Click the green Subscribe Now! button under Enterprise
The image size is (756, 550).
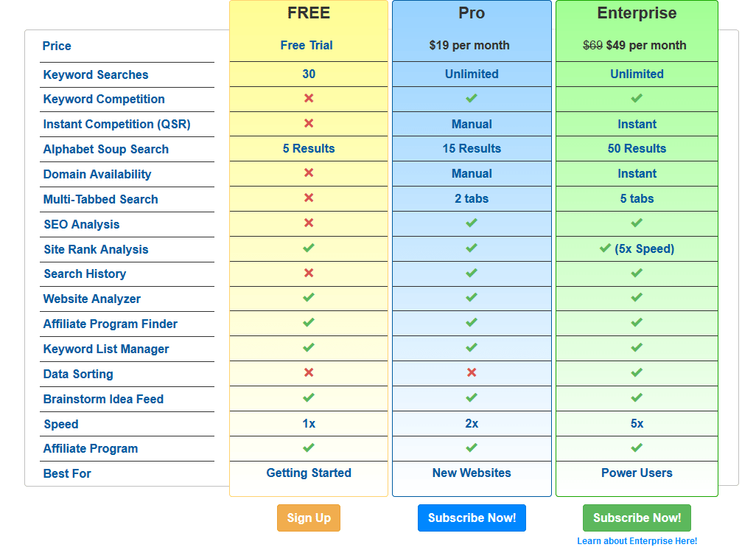point(637,518)
